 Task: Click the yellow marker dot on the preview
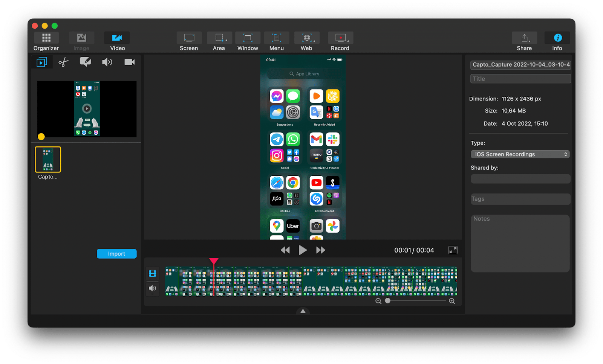point(41,137)
